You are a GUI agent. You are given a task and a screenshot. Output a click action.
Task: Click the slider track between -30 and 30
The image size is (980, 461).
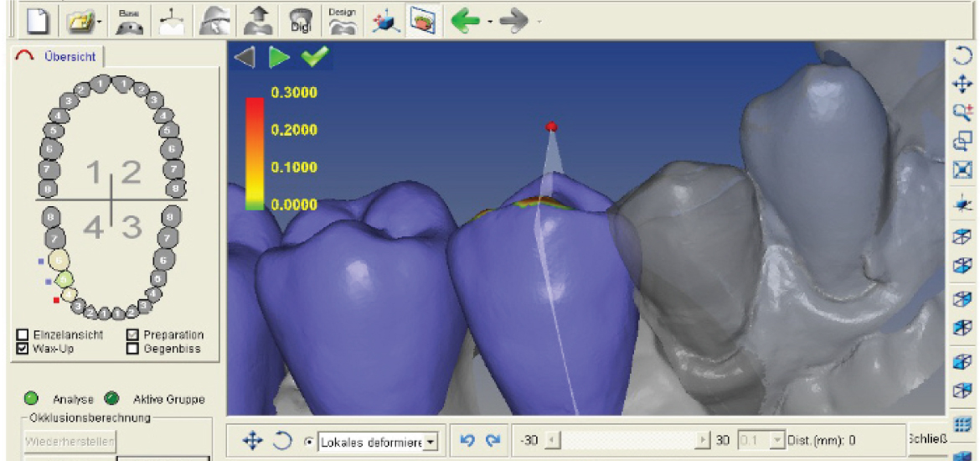[627, 440]
